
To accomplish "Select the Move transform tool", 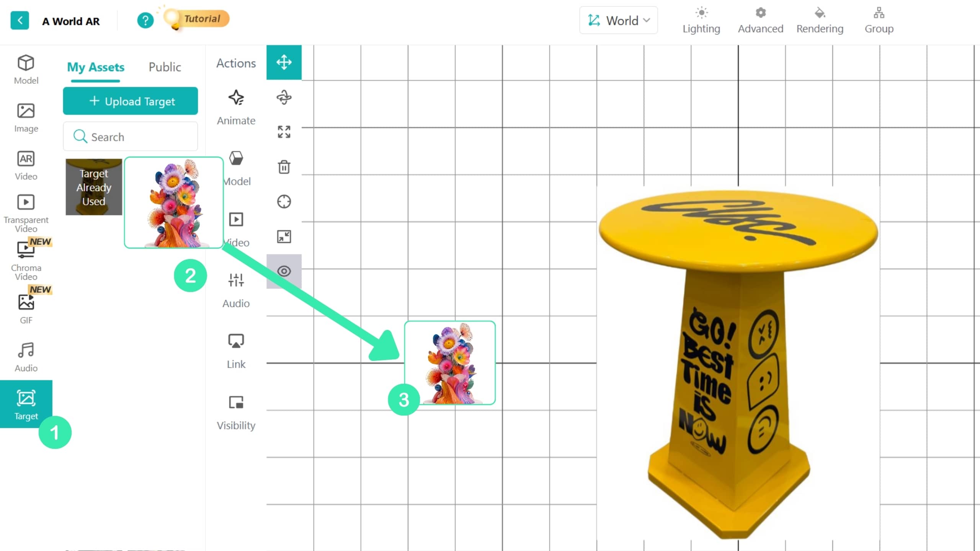I will (x=284, y=62).
